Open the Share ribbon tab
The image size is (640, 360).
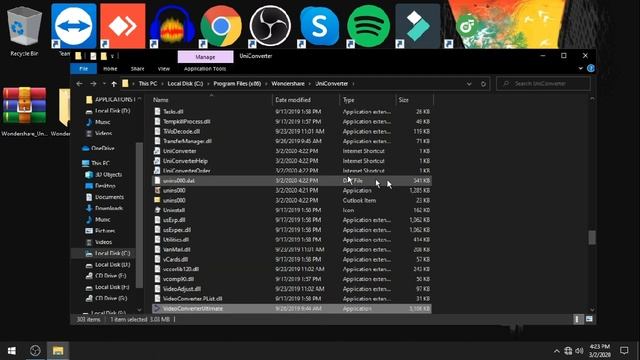(x=138, y=69)
